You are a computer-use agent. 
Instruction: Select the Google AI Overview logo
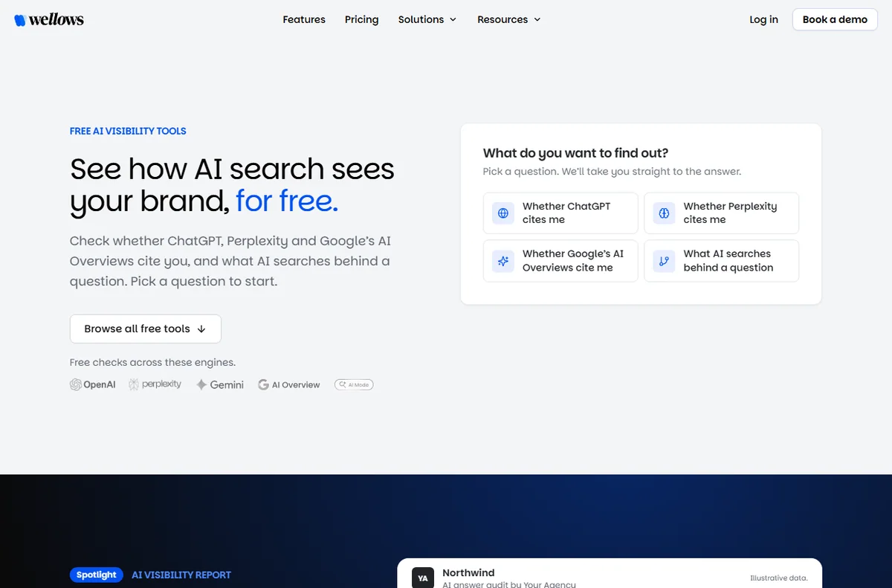point(289,384)
